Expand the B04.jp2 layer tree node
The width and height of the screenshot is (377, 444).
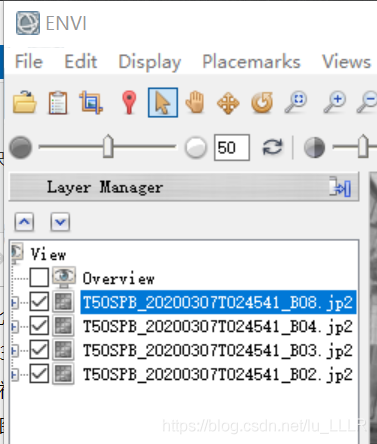click(14, 327)
